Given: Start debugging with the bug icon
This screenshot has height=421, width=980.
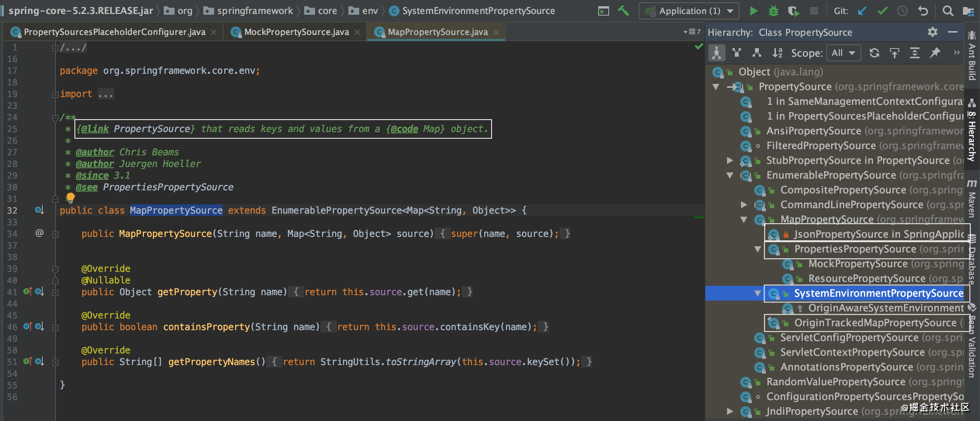Looking at the screenshot, I should (x=773, y=11).
